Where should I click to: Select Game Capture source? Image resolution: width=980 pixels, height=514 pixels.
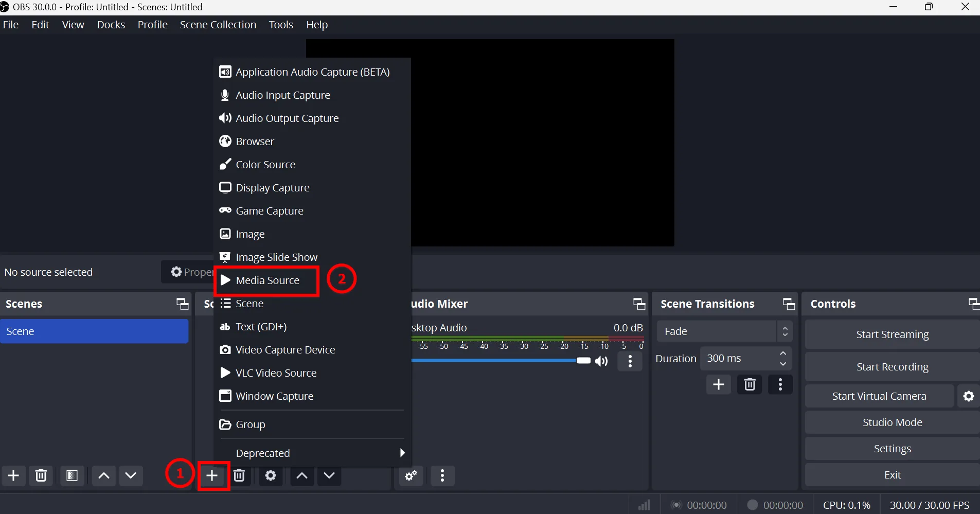(x=312, y=211)
